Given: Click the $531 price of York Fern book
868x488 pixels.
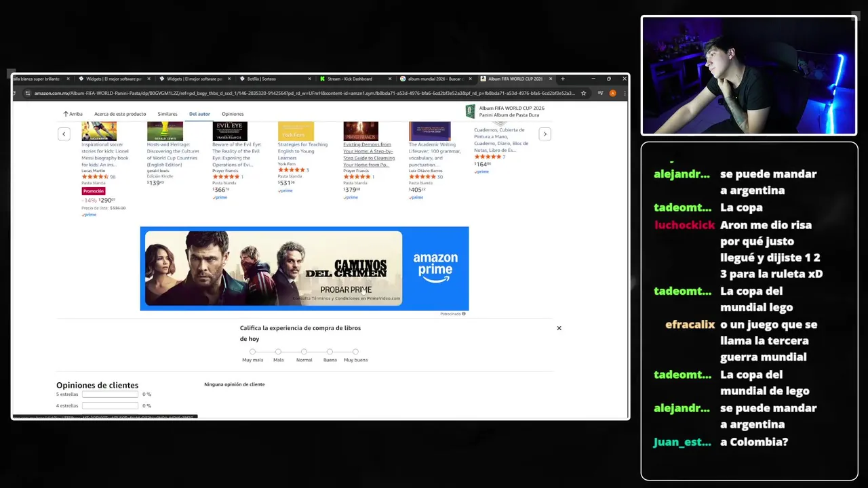Looking at the screenshot, I should coord(285,183).
